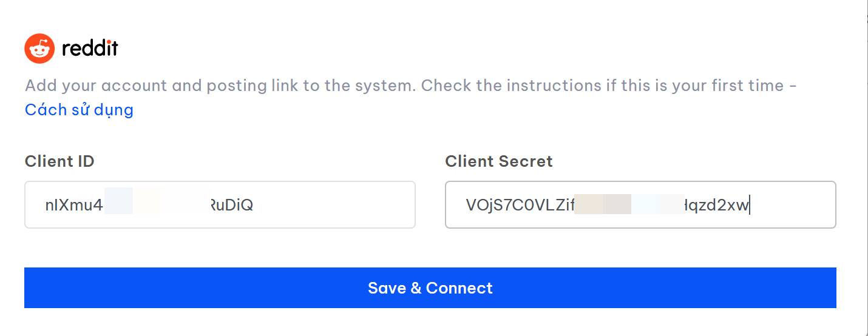Place cursor on 'RuDiQ' in Client ID
868x336 pixels.
pyautogui.click(x=232, y=205)
